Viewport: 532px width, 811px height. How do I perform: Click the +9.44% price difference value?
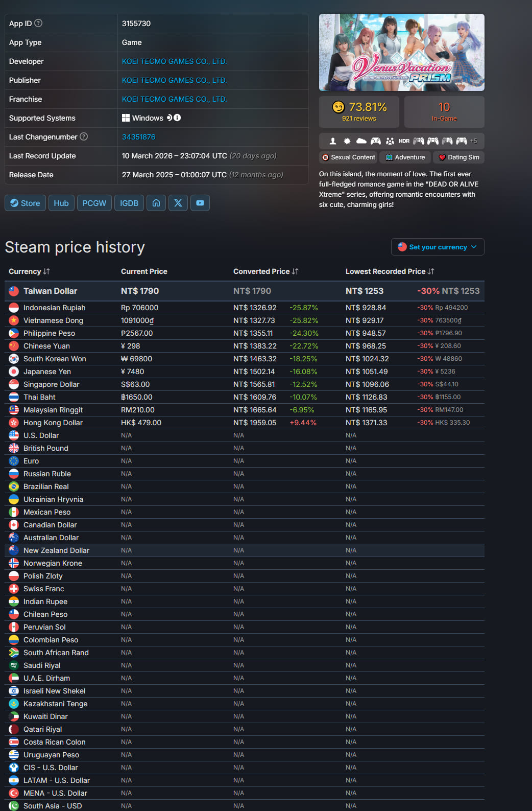[303, 423]
